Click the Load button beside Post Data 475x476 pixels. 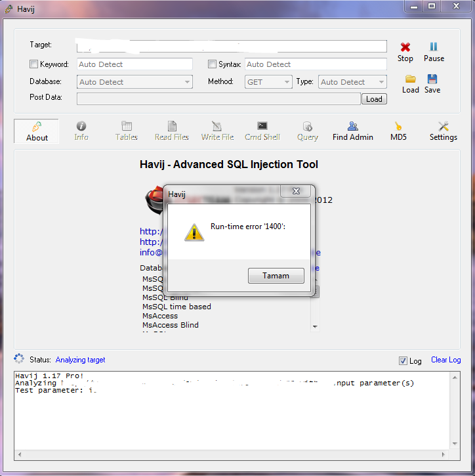click(374, 99)
